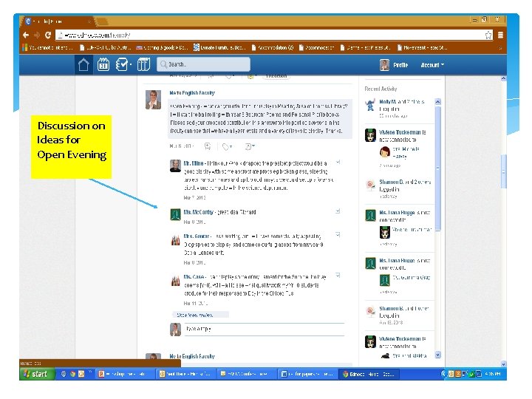Open the options arrow on Ms. McCarthy's reply
Viewport: 532px width, 399px height.
tap(338, 211)
